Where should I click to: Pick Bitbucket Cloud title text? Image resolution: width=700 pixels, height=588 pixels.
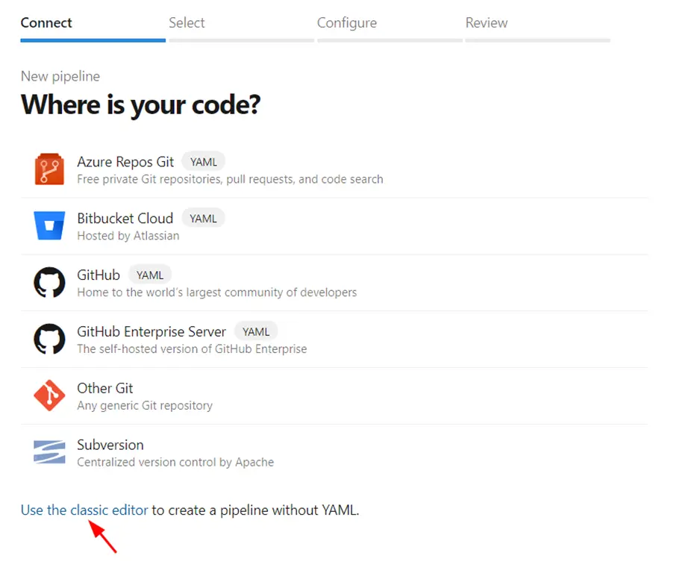click(x=125, y=219)
